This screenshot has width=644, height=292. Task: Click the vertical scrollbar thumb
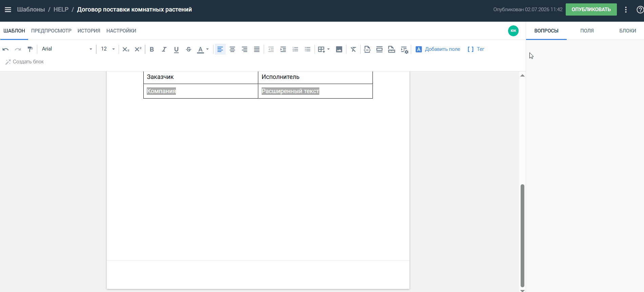[x=522, y=236]
